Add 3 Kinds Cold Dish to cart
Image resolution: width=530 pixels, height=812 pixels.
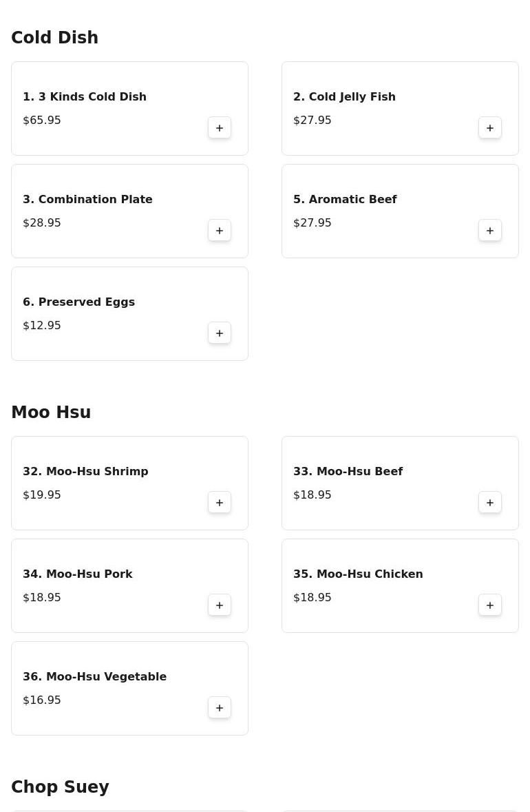click(220, 128)
